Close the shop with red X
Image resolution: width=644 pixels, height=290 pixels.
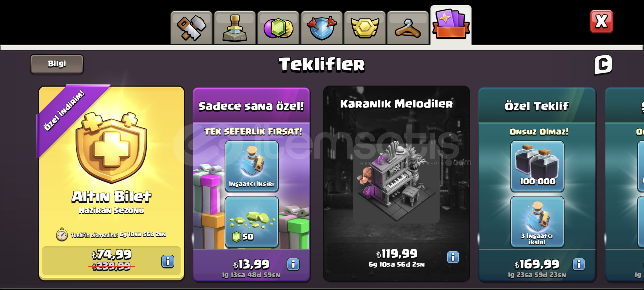[601, 21]
